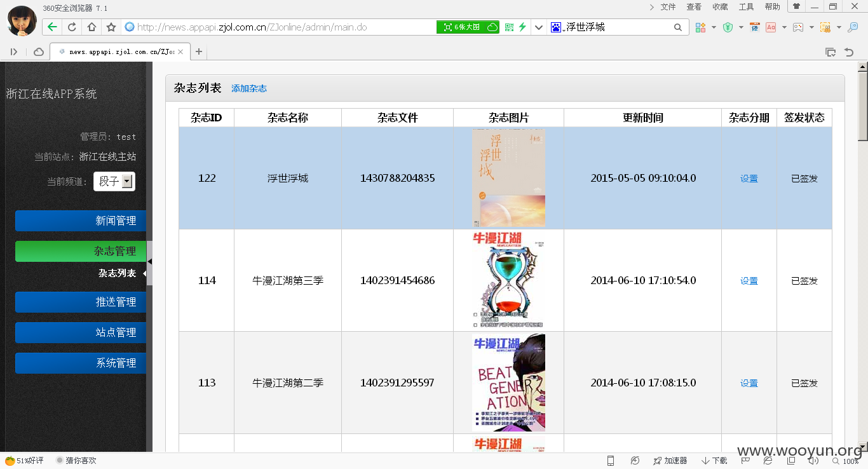Click the search box containing 浮世浮城

(x=616, y=27)
